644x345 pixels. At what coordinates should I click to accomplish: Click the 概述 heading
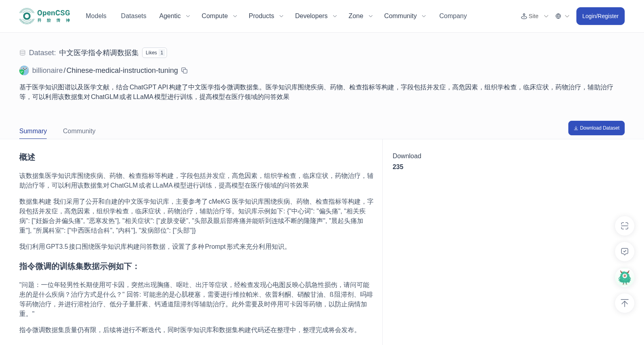click(x=27, y=157)
